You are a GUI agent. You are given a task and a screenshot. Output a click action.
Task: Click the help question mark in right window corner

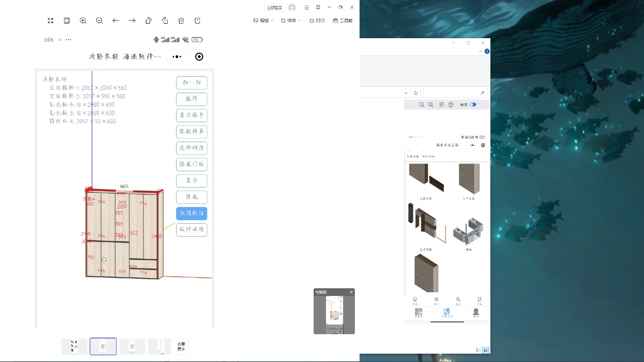(x=487, y=51)
